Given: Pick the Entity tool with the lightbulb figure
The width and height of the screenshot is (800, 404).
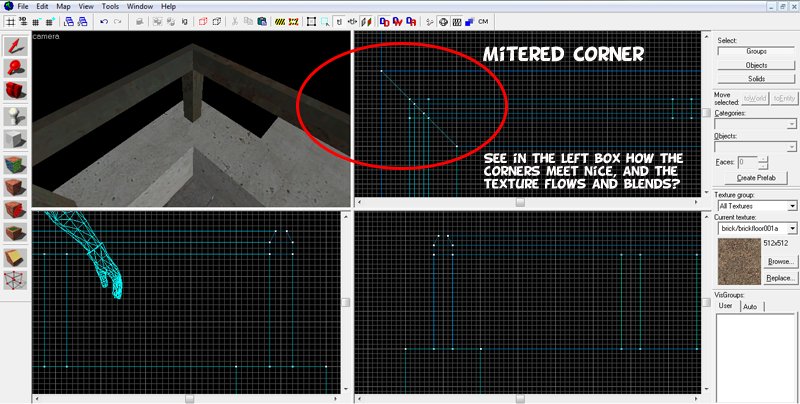Looking at the screenshot, I should (x=15, y=116).
